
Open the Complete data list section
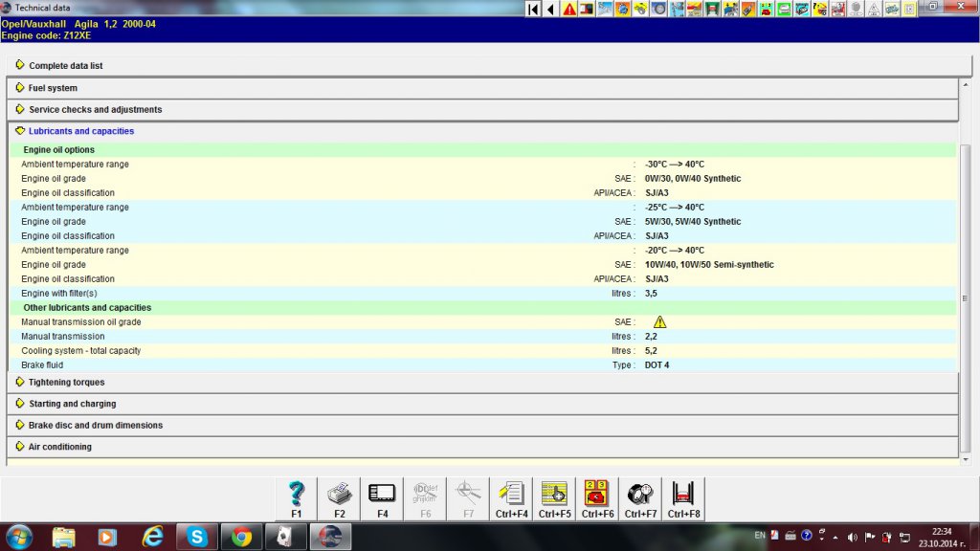pyautogui.click(x=65, y=66)
